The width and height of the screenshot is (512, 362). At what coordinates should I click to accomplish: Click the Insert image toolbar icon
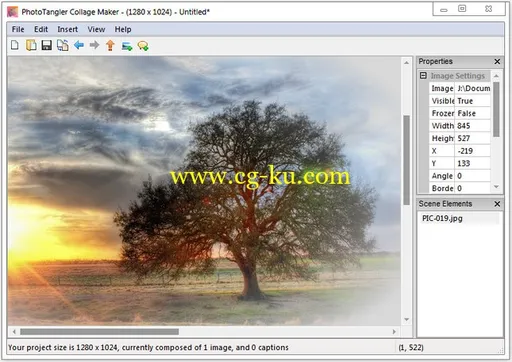[127, 46]
